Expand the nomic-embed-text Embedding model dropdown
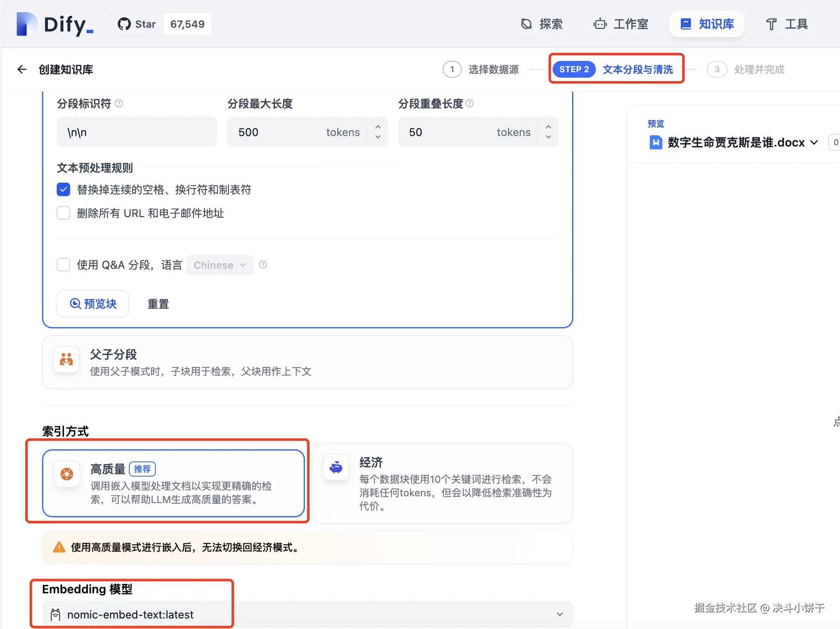 point(559,614)
